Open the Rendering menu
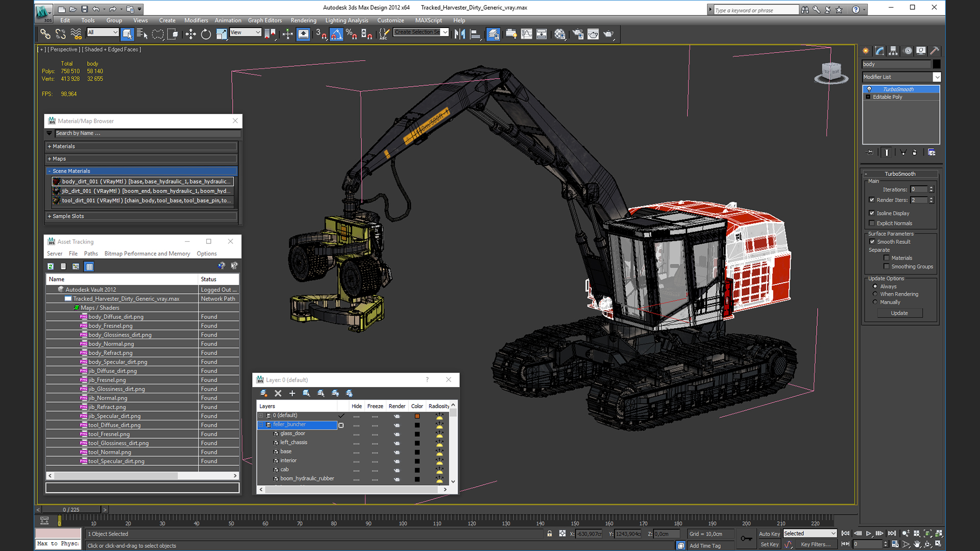The width and height of the screenshot is (980, 551). (303, 20)
